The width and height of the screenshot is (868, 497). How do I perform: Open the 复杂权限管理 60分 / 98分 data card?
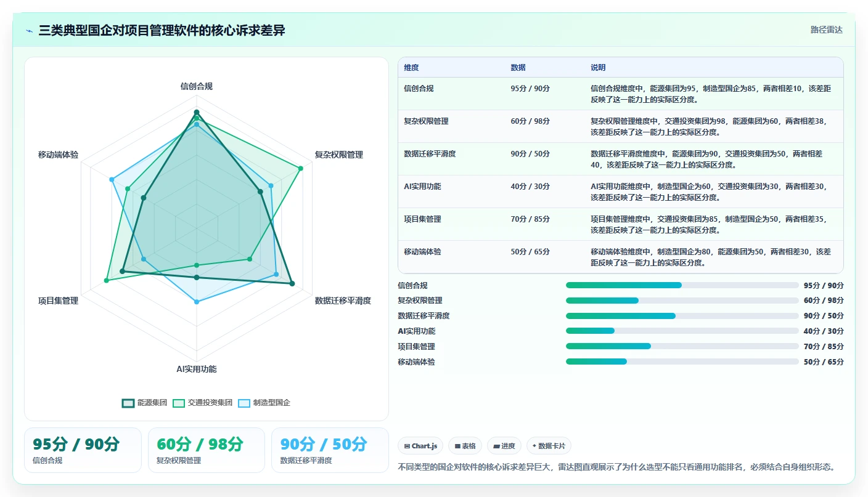207,450
